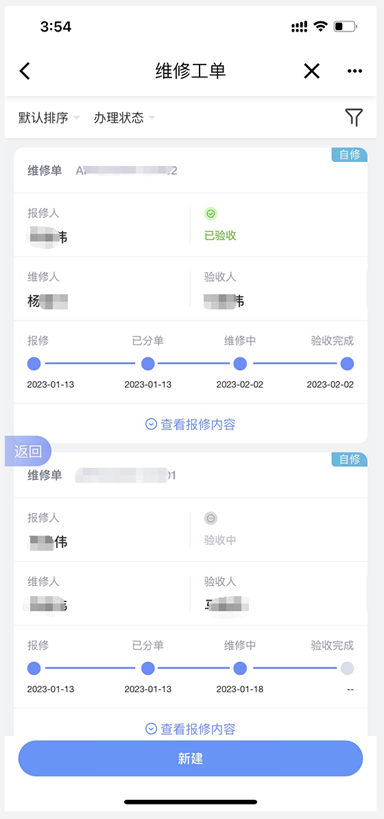Select second card's gray 验收完成 dot

click(x=347, y=668)
